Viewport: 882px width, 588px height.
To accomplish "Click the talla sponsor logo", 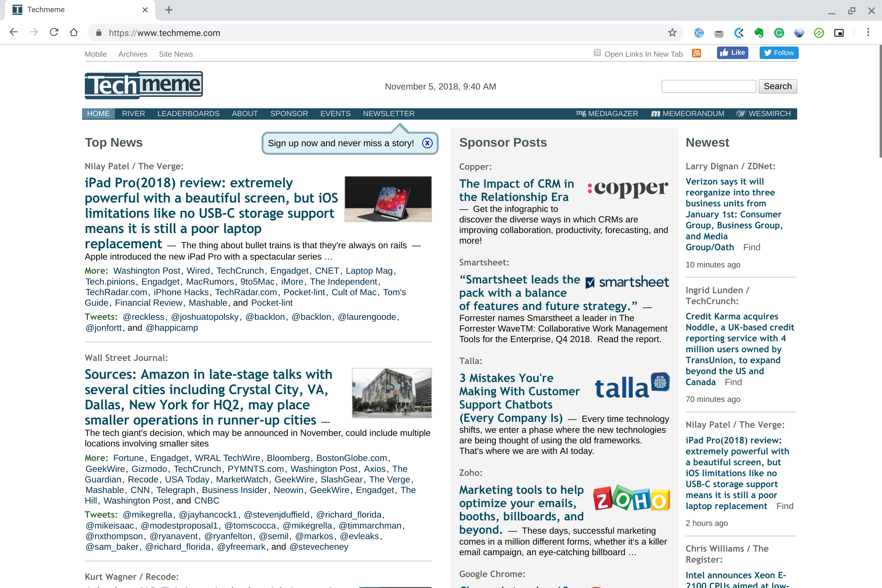I will click(632, 386).
